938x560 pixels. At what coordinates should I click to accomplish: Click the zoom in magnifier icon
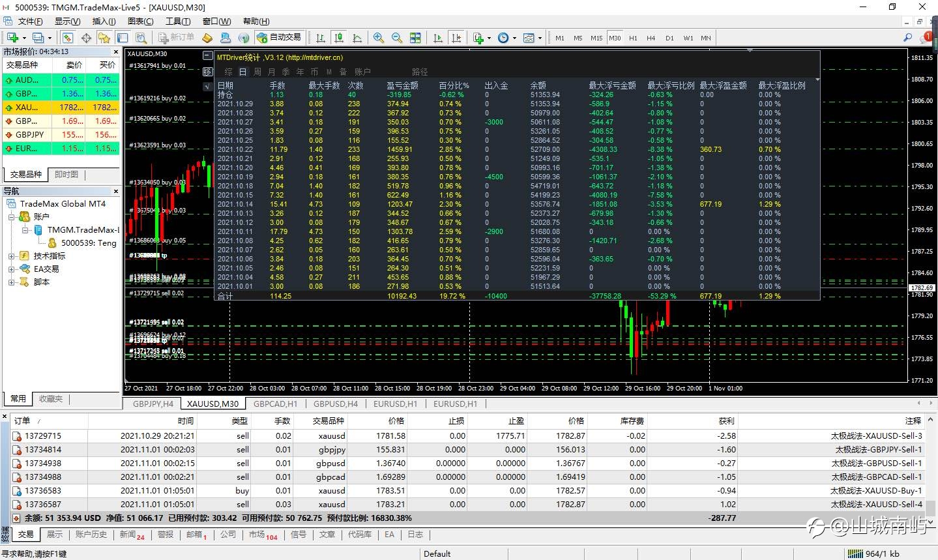378,38
